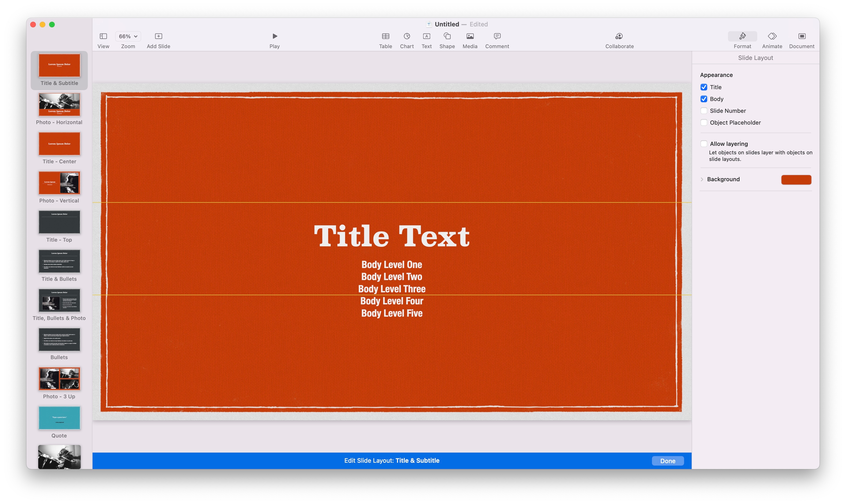Viewport: 846px width, 504px height.
Task: Enable the Object Placeholder checkbox
Action: pos(704,122)
